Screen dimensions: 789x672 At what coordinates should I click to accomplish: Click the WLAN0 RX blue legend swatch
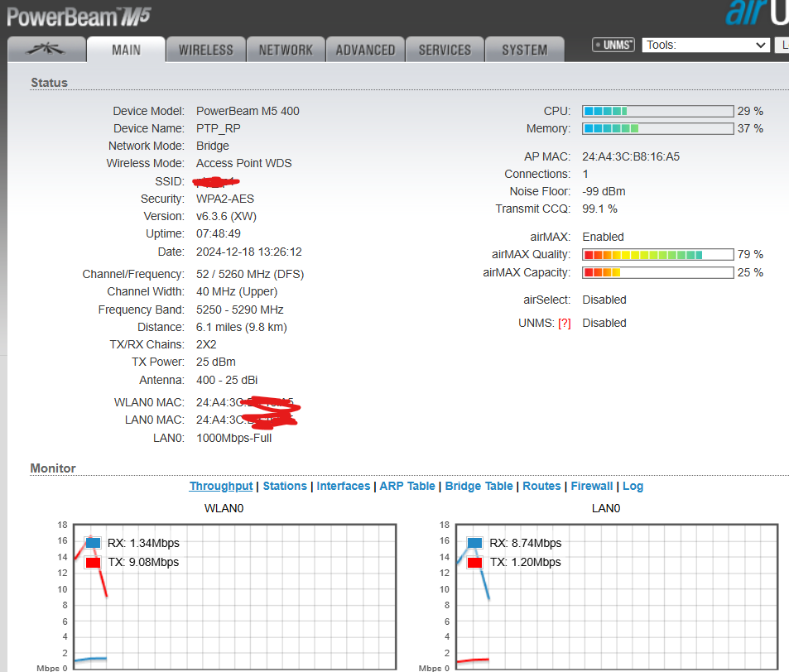(x=93, y=543)
